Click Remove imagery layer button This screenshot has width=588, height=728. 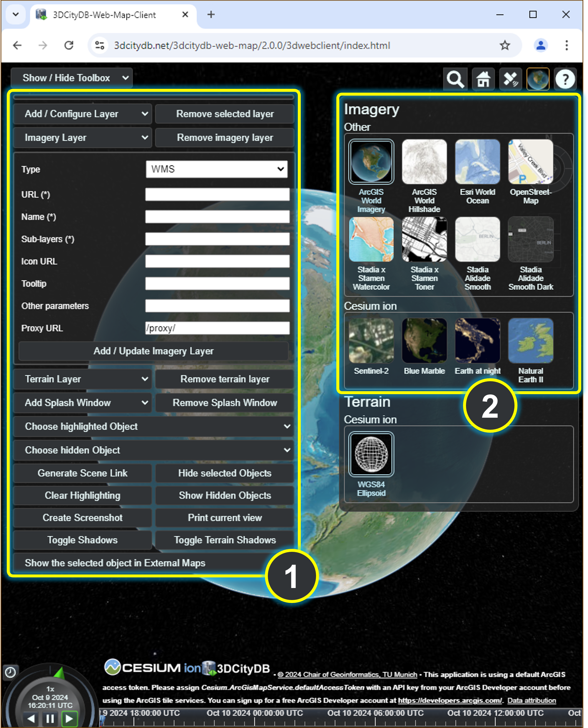(225, 138)
